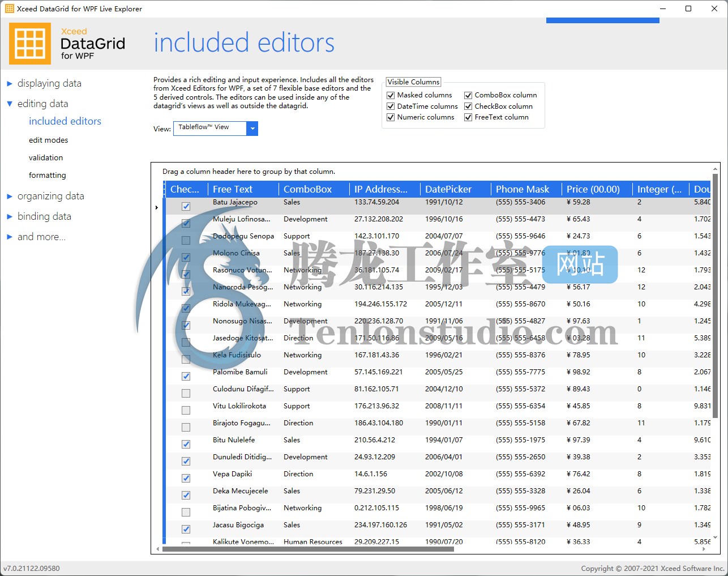Click the scroll right arrow of the grid
This screenshot has width=728, height=576.
(704, 549)
